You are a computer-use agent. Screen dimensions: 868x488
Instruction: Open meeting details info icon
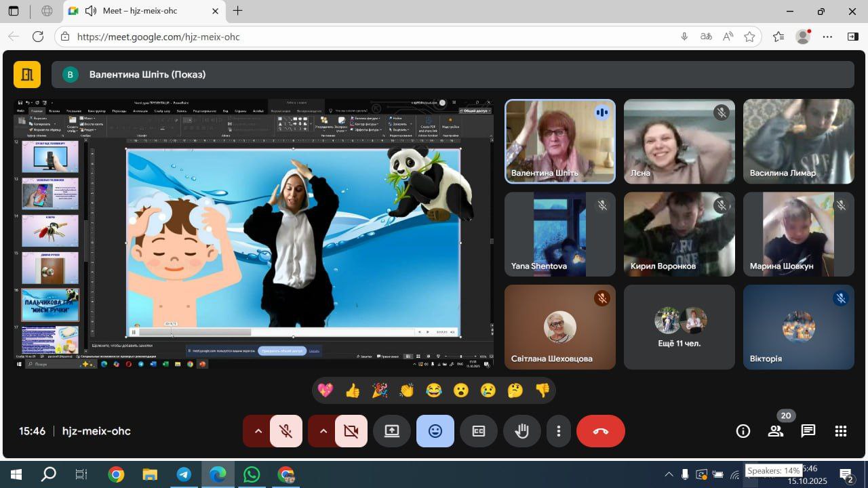[x=743, y=431]
